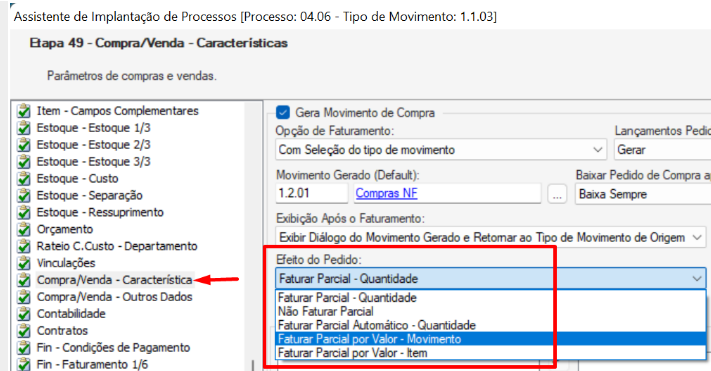Click the Movimento Gerado code field 1.2.01
711x371 pixels.
[x=312, y=193]
